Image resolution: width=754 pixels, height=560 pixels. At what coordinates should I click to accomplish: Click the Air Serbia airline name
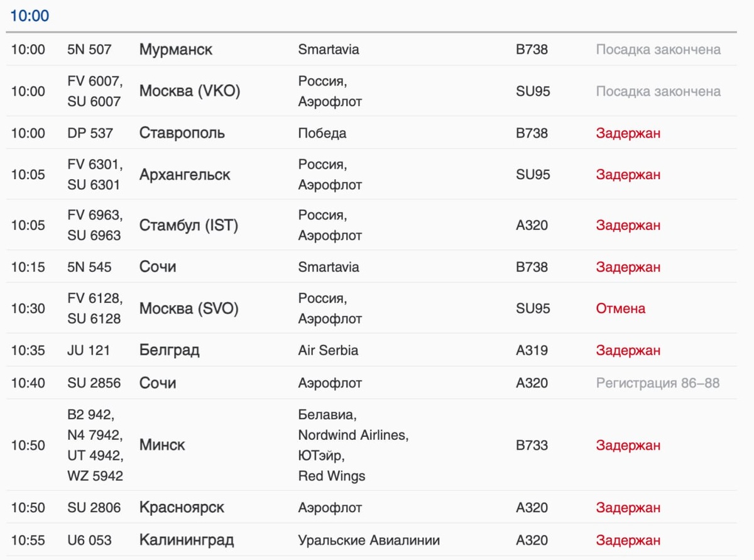(x=328, y=350)
